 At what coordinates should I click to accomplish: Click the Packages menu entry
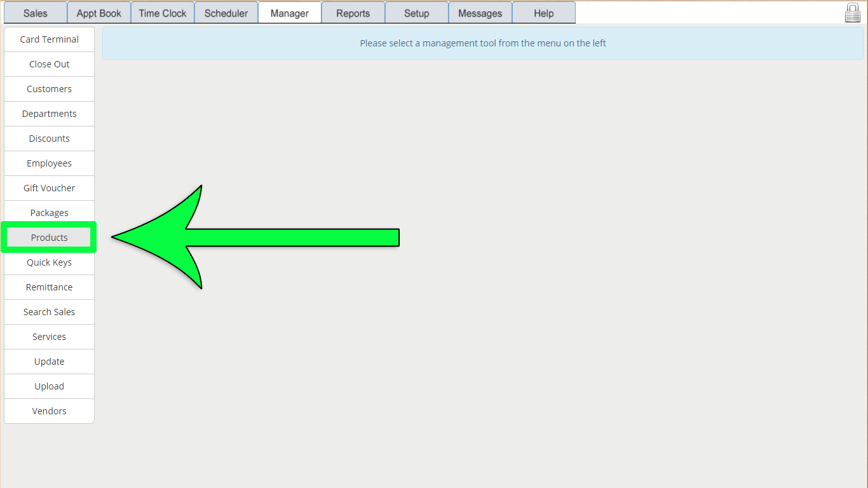click(x=49, y=213)
